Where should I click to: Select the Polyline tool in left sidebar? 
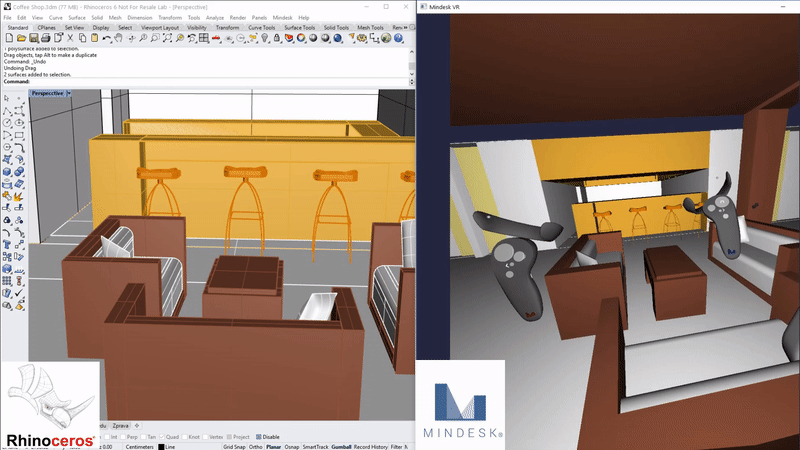pos(7,111)
